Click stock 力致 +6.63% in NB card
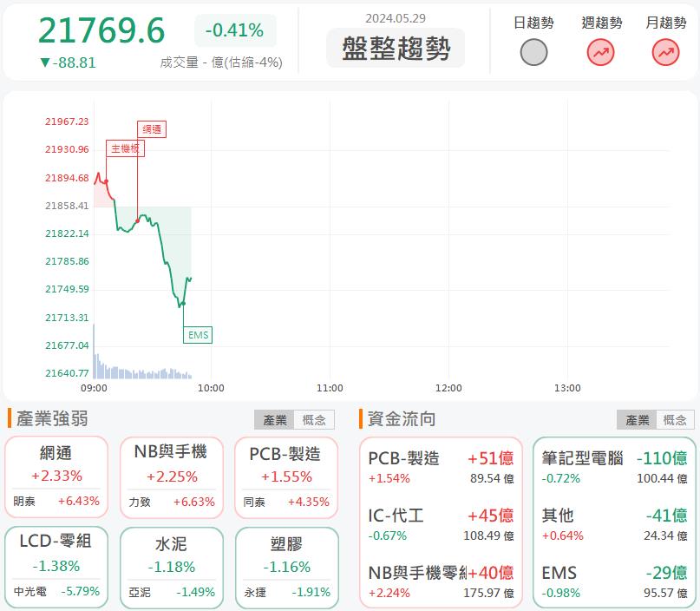The width and height of the screenshot is (700, 611). coord(172,502)
